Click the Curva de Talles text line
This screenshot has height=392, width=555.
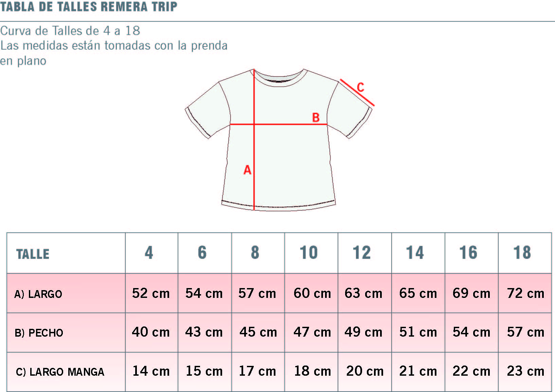pos(70,31)
